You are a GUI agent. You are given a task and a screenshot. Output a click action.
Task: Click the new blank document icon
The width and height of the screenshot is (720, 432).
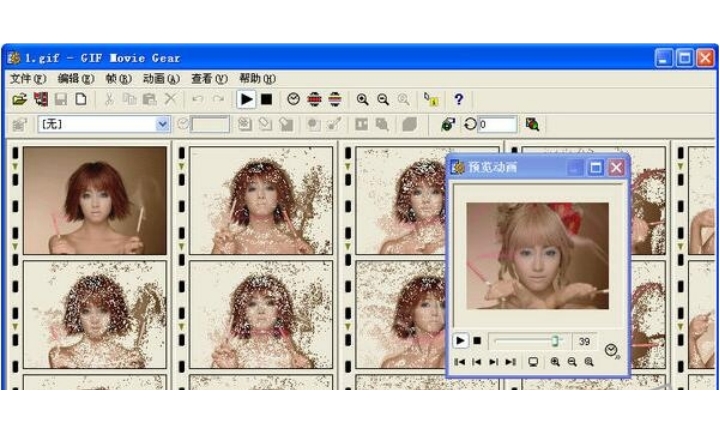tap(81, 99)
